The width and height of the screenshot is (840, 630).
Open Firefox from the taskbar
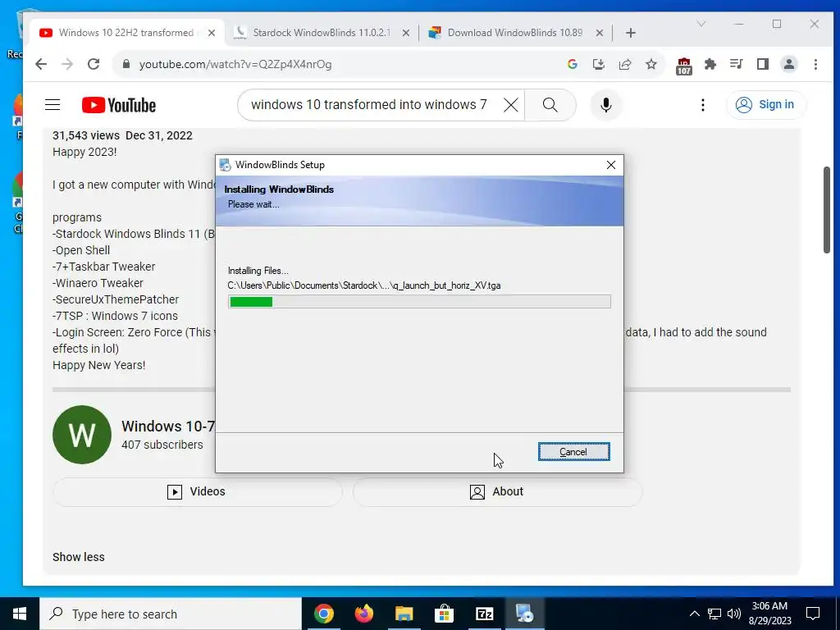[363, 614]
